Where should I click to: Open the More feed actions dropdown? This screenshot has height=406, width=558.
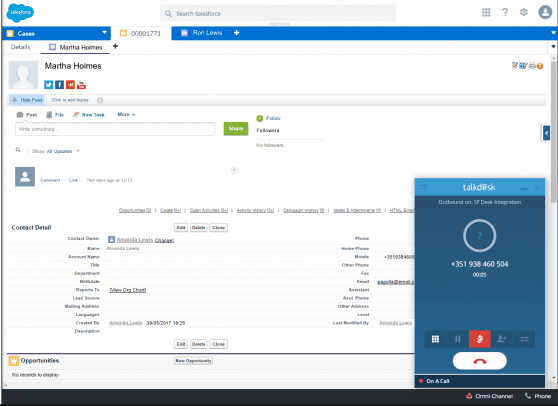[126, 115]
